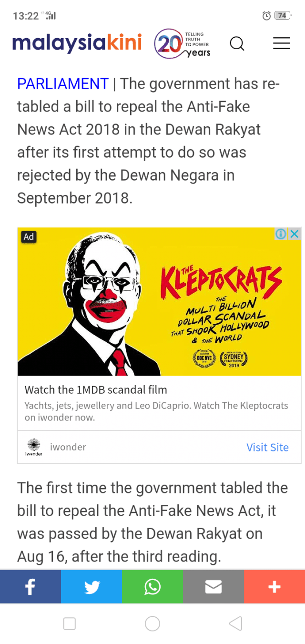The height and width of the screenshot is (644, 305).
Task: Tap the 20 years anniversary badge
Action: coord(183,44)
